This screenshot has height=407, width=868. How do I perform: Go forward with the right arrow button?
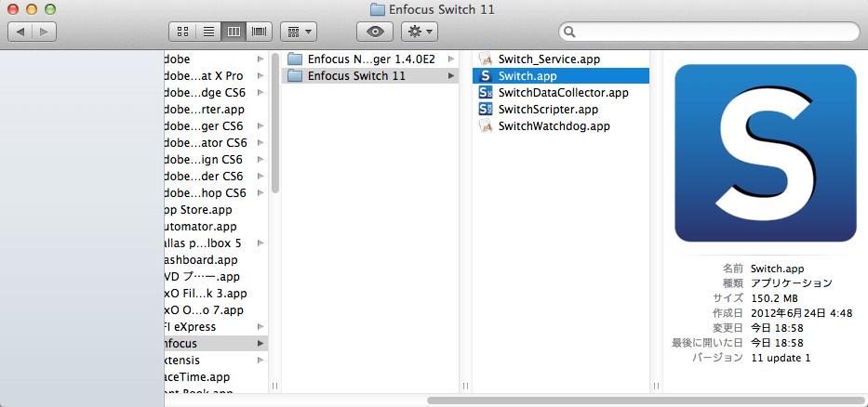point(45,33)
